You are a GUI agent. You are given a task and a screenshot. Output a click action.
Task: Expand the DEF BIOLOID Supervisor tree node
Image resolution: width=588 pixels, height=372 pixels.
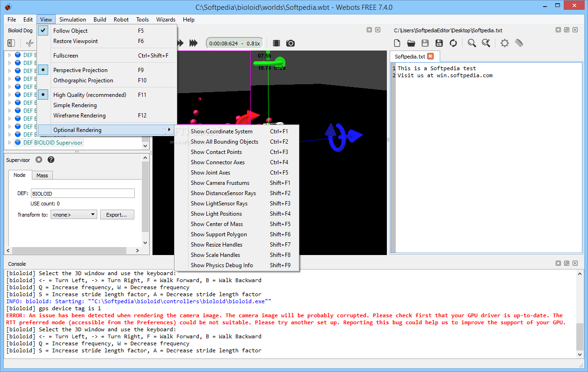pyautogui.click(x=9, y=143)
